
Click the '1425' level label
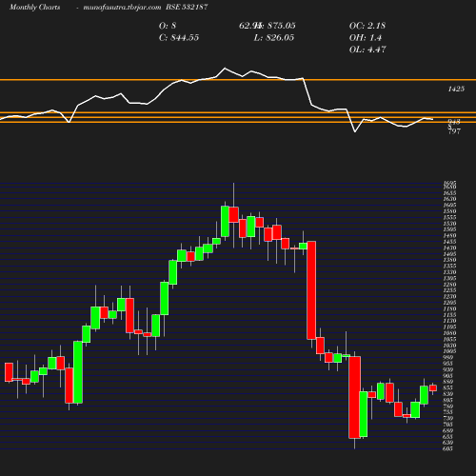click(x=456, y=89)
